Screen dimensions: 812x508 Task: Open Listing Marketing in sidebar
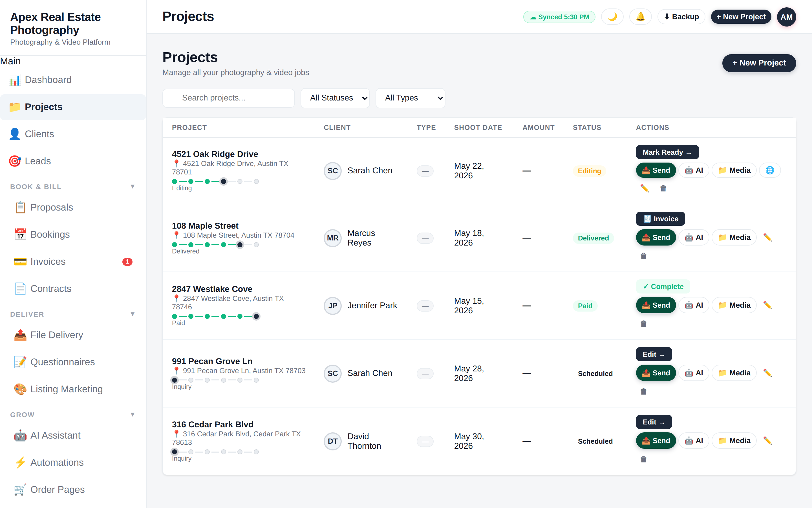(x=73, y=389)
